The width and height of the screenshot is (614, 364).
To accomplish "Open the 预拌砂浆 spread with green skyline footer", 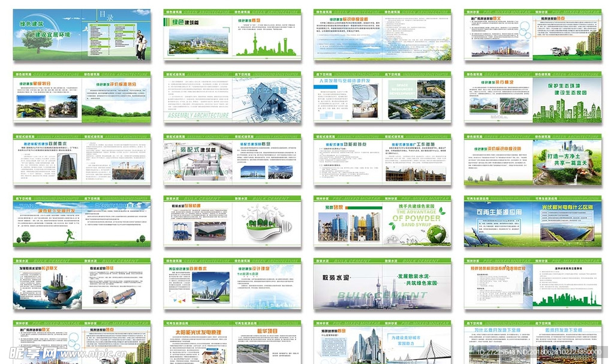I will click(532, 284).
